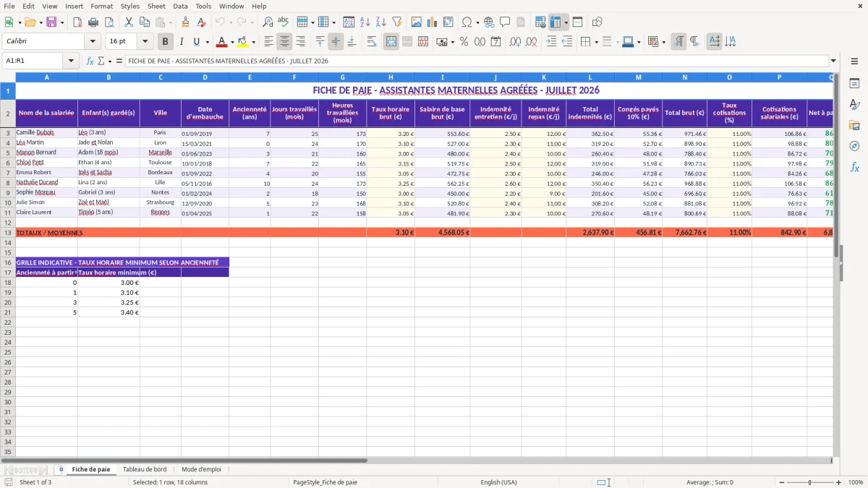Image resolution: width=868 pixels, height=488 pixels.
Task: Open the background color dropdown arrow
Action: tap(253, 42)
